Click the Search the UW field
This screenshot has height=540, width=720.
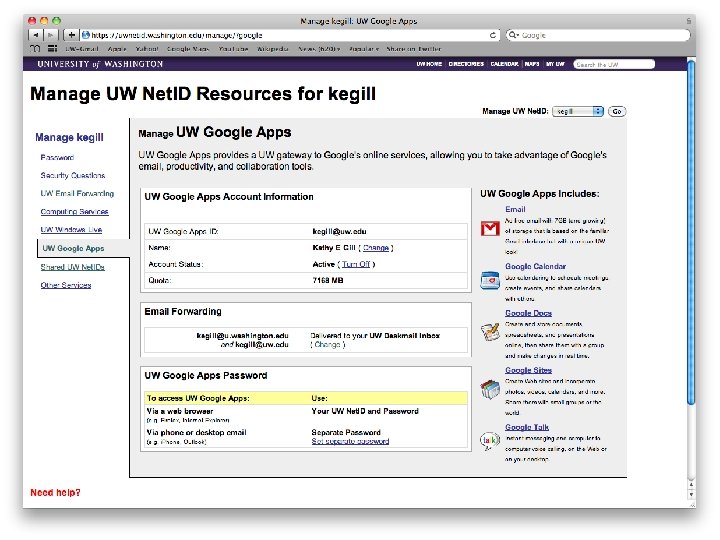[x=614, y=64]
